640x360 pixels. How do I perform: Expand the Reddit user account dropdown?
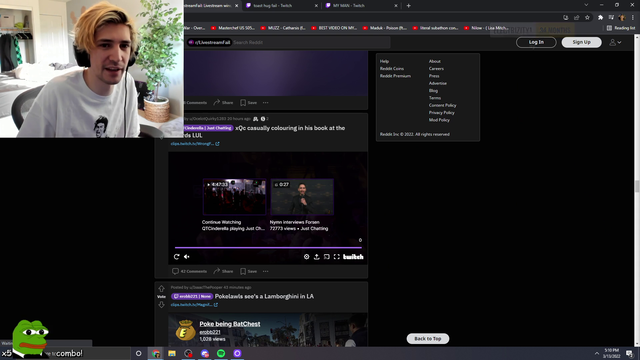615,42
